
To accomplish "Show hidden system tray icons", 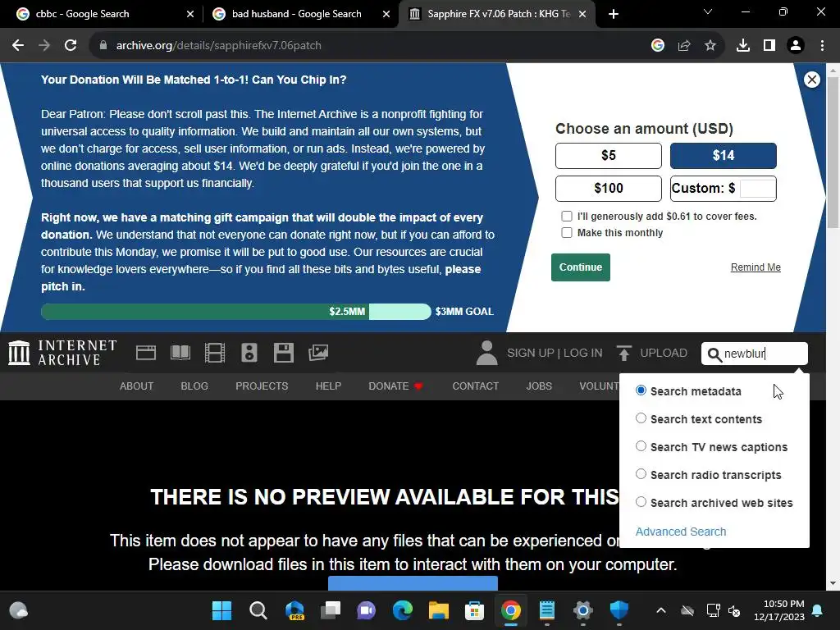I will click(661, 610).
